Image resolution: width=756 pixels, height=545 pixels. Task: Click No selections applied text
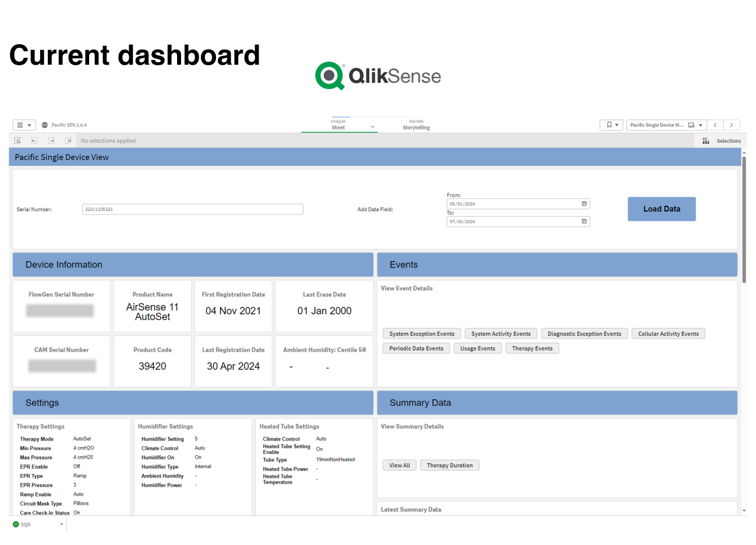tap(108, 140)
